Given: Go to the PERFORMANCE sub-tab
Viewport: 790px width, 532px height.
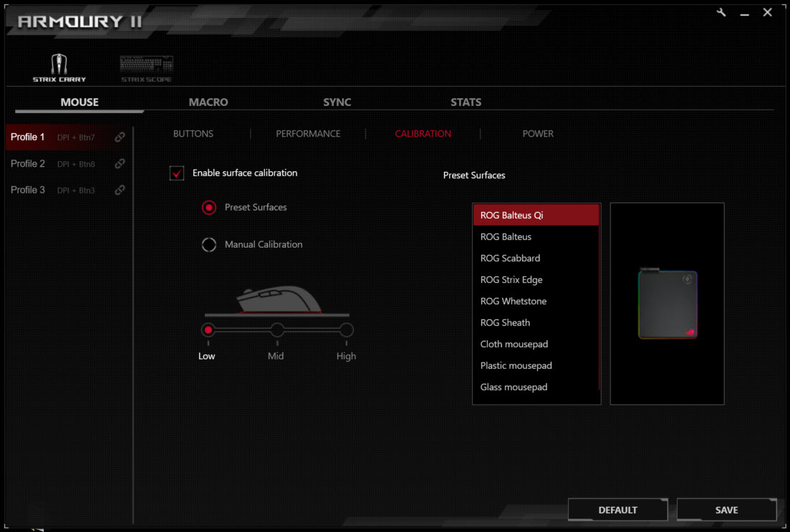Looking at the screenshot, I should click(x=309, y=133).
